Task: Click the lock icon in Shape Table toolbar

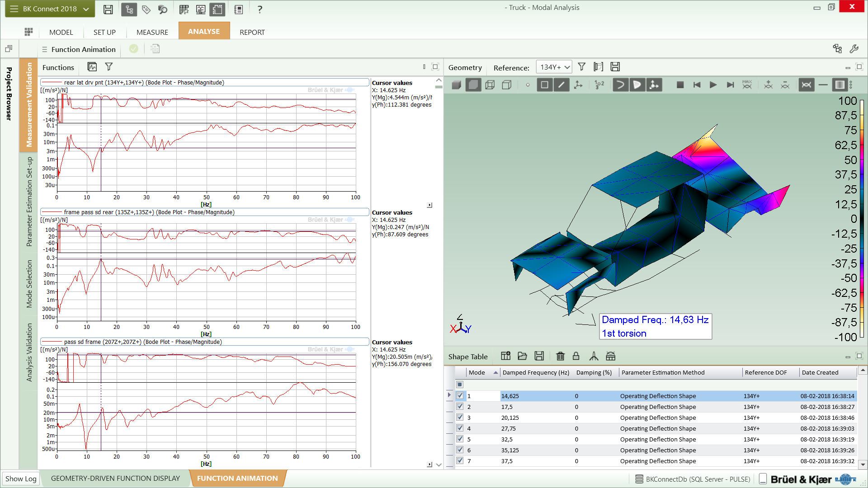Action: tap(576, 356)
